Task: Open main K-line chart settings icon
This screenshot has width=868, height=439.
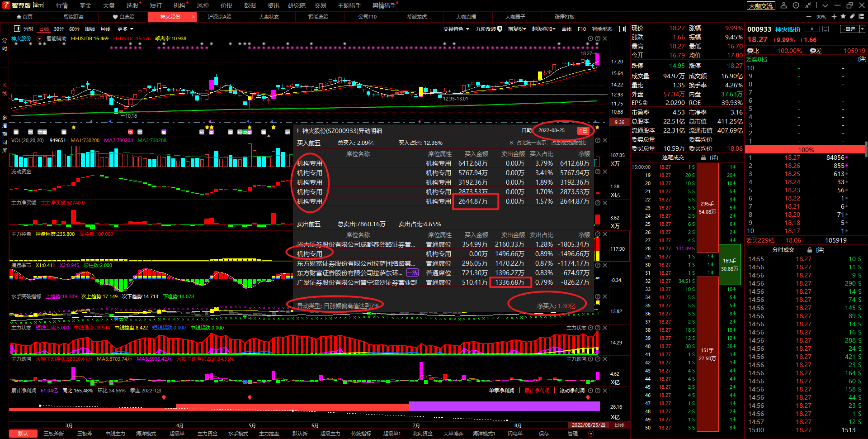Action: pyautogui.click(x=590, y=39)
